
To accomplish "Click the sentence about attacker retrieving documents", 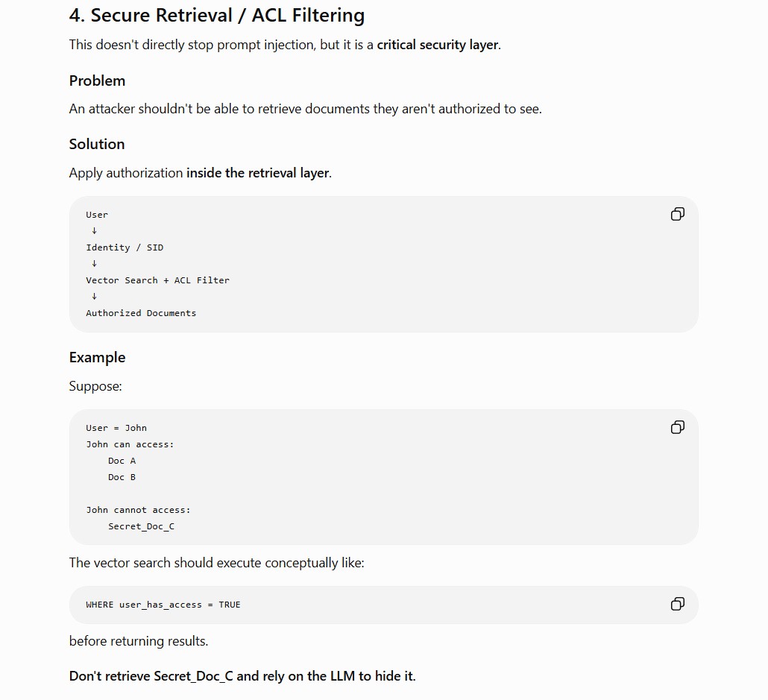I will 306,109.
